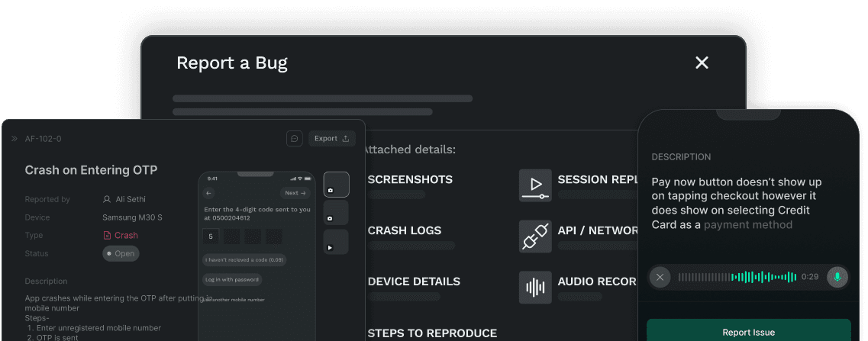Screen dimensions: 868x341
Task: Click the Open status pill
Action: 121,253
